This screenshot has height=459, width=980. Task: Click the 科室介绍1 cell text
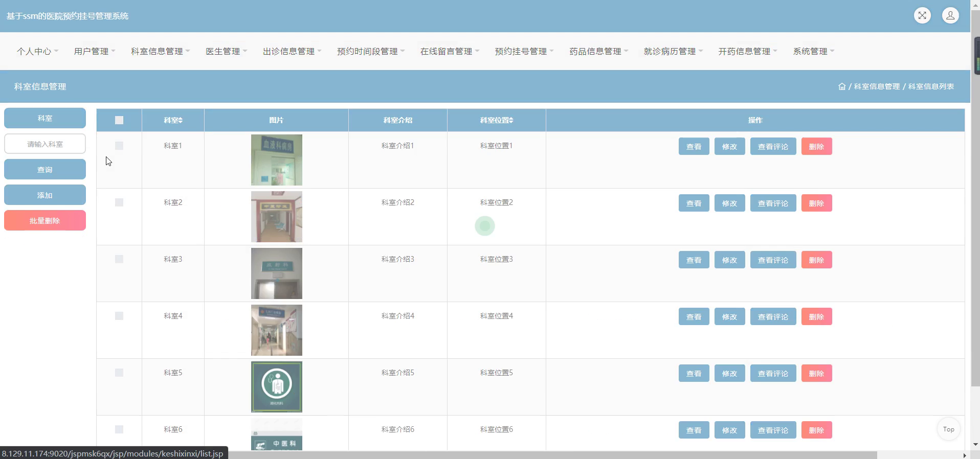397,146
